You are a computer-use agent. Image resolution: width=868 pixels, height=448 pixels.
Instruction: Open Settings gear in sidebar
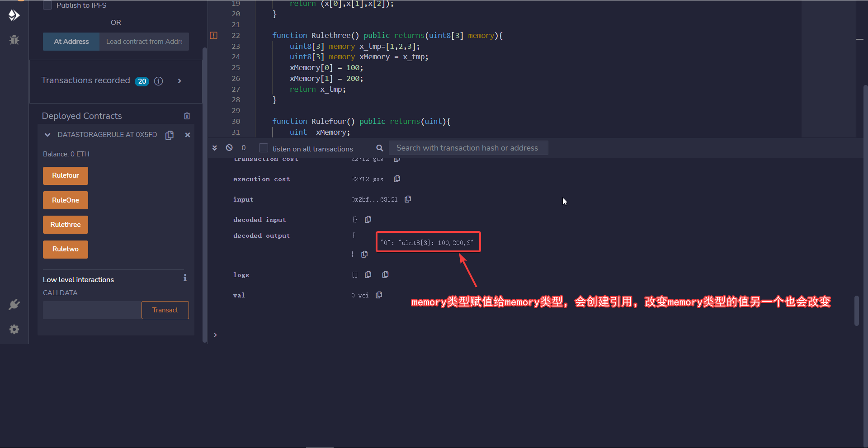pos(14,330)
